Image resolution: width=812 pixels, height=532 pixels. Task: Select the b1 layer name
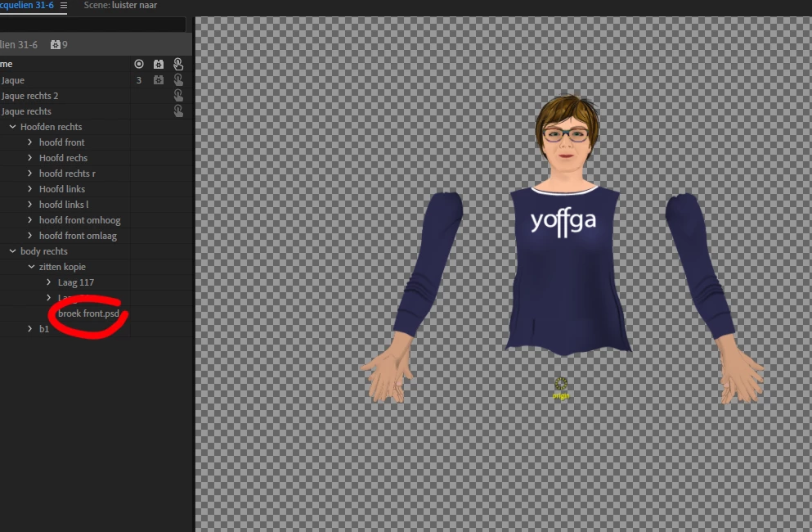point(44,329)
